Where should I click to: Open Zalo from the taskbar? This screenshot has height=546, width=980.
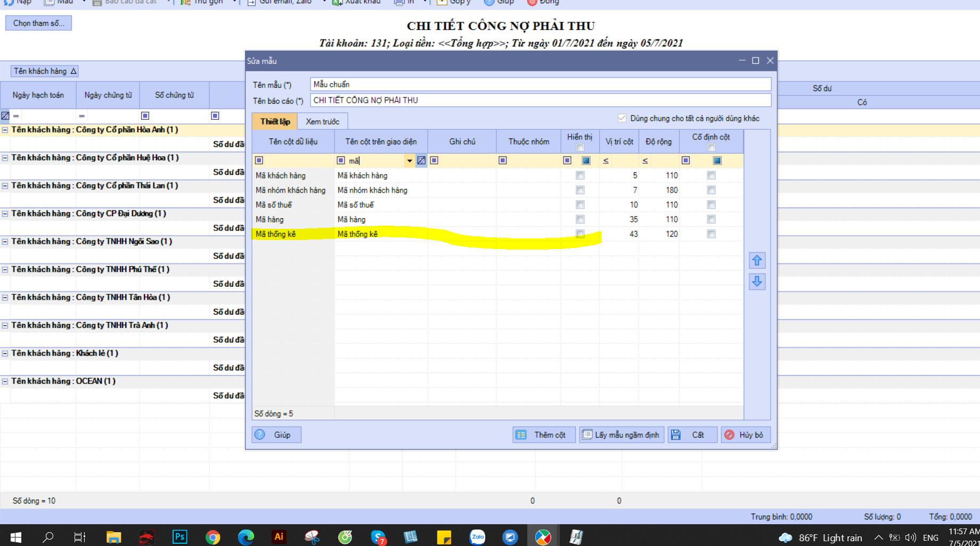pyautogui.click(x=477, y=537)
